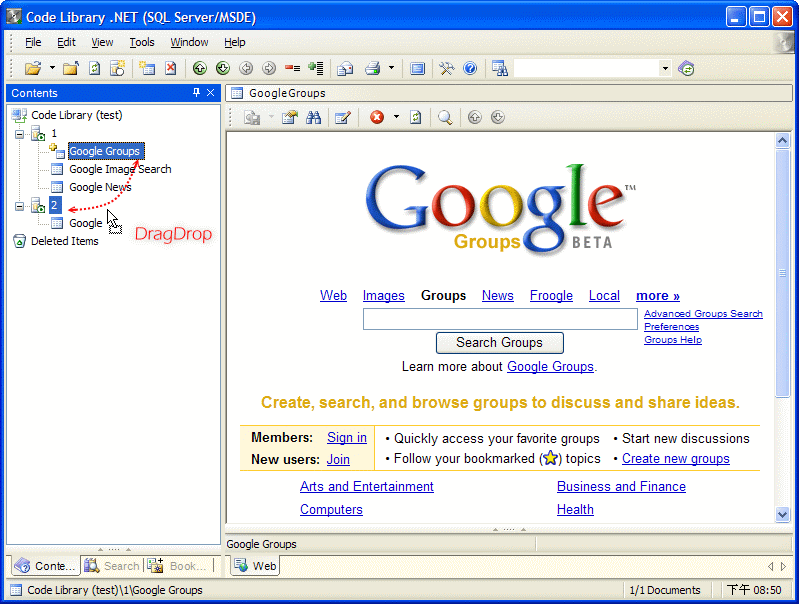
Task: Switch to the Bookmarks tab at bottom
Action: click(x=177, y=566)
